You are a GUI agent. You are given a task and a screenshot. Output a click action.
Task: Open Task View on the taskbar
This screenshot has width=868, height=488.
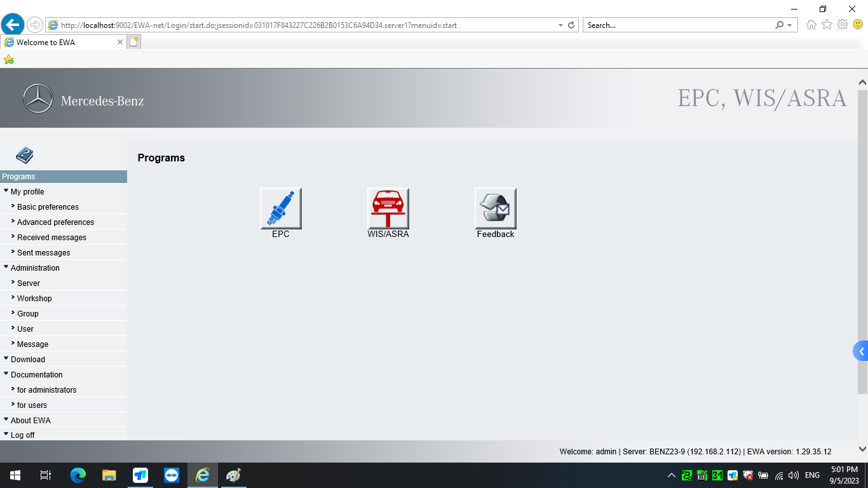coord(46,475)
